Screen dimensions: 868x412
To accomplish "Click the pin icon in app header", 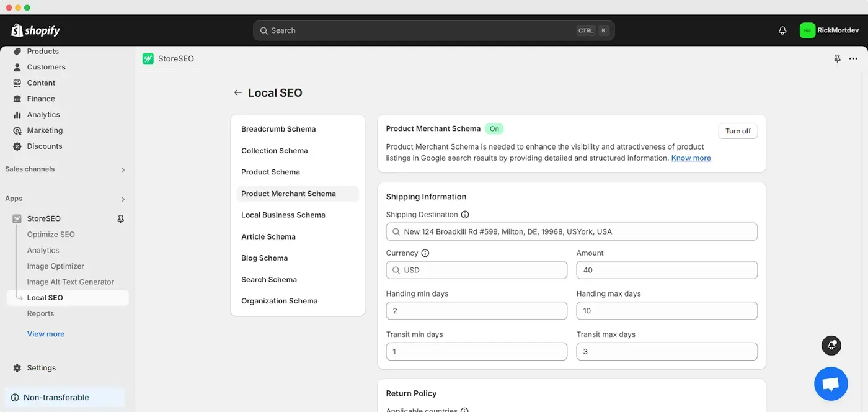I will [838, 58].
